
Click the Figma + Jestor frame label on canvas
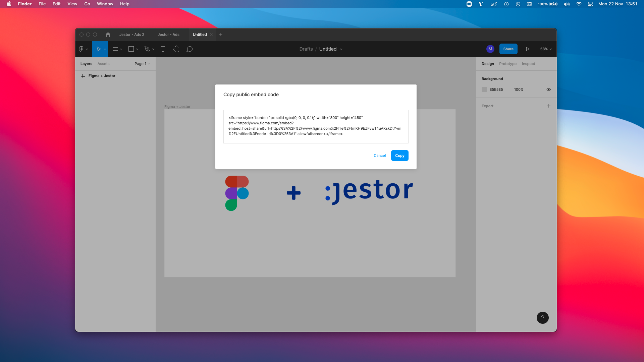[x=177, y=107]
